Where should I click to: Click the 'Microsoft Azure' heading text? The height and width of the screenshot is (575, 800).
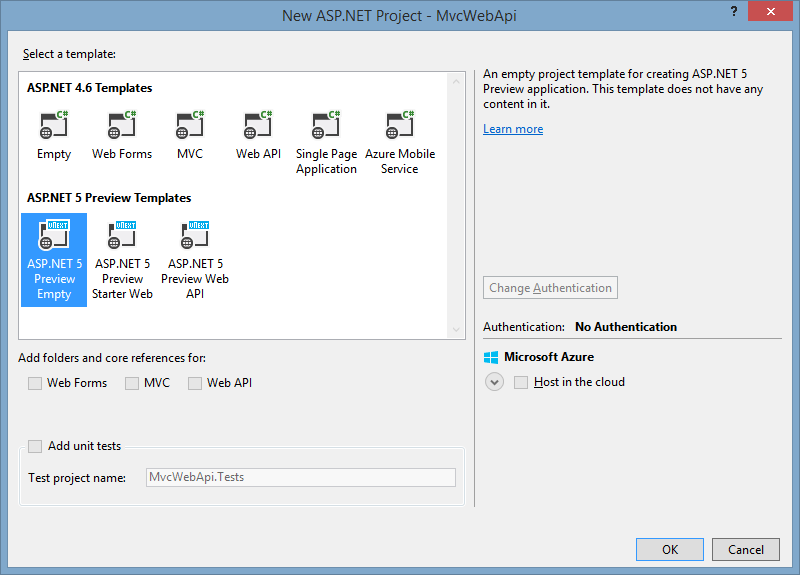548,357
